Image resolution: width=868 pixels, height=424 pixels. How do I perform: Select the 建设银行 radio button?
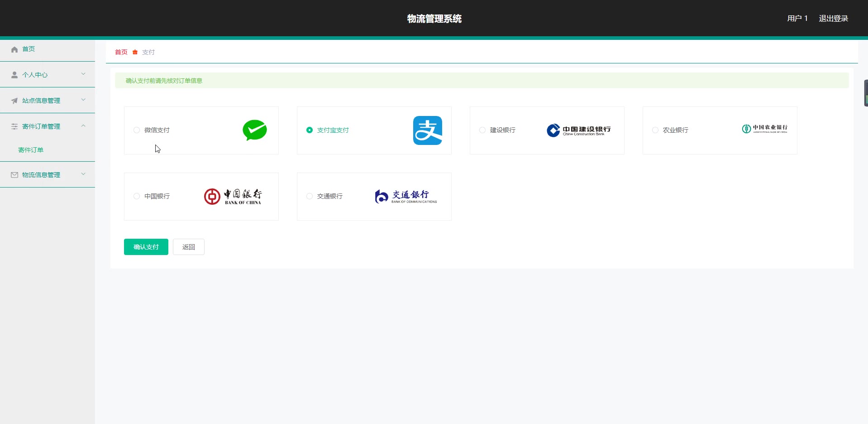(x=482, y=130)
